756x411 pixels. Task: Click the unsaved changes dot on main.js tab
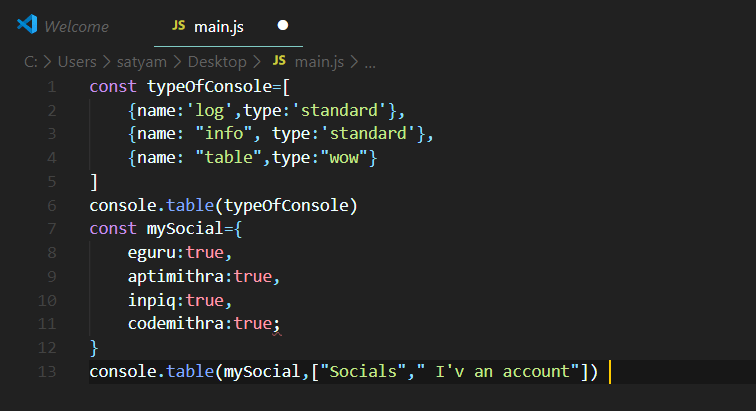tap(283, 25)
